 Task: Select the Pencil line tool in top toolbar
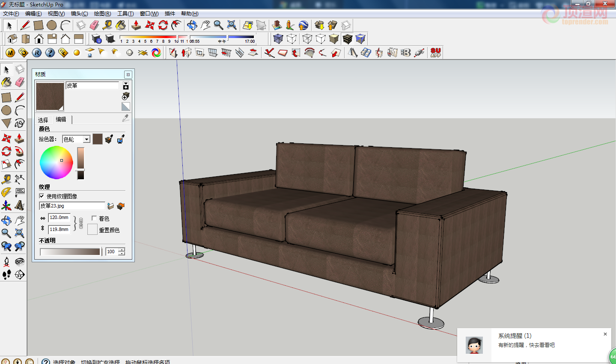tap(25, 25)
